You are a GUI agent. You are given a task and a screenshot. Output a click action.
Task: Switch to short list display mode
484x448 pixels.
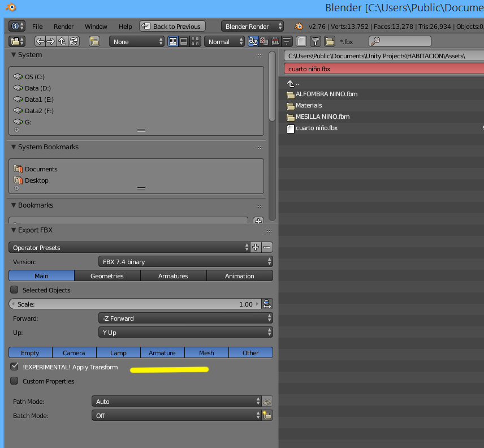click(x=173, y=41)
